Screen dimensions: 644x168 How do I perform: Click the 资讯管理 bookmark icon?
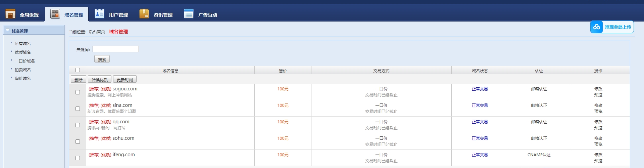[x=144, y=14]
